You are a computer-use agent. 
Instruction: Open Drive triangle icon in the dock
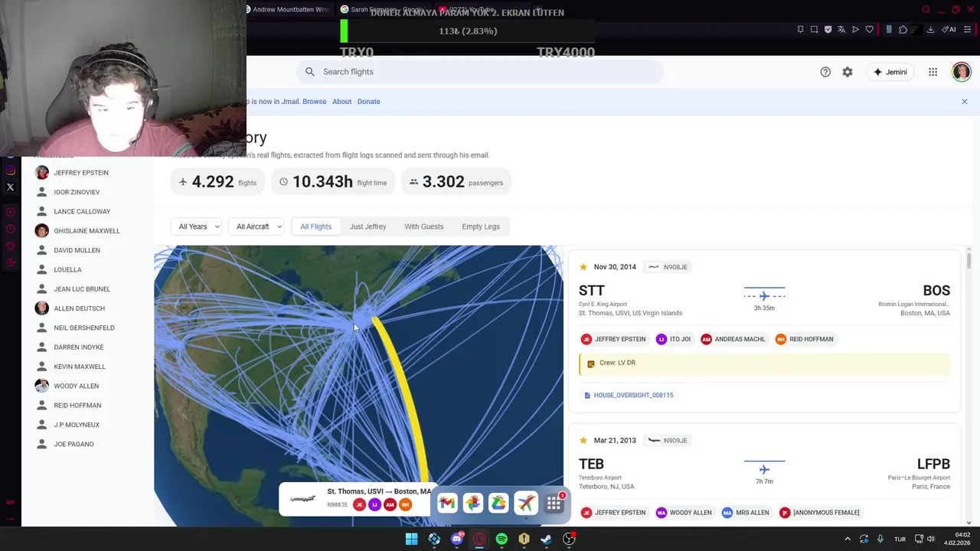point(499,503)
